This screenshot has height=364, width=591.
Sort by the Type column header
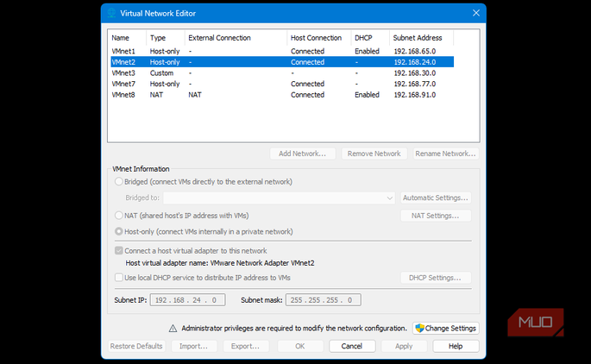click(x=165, y=38)
